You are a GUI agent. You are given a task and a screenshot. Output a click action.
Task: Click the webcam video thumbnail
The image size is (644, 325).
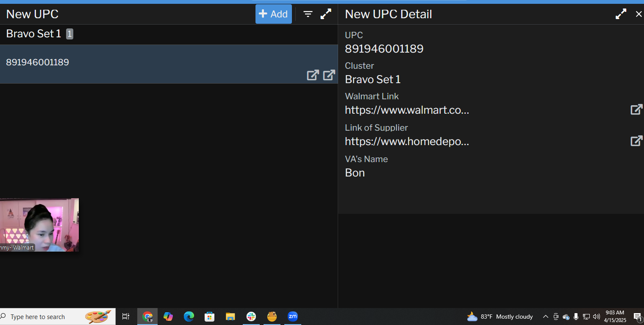click(x=39, y=224)
